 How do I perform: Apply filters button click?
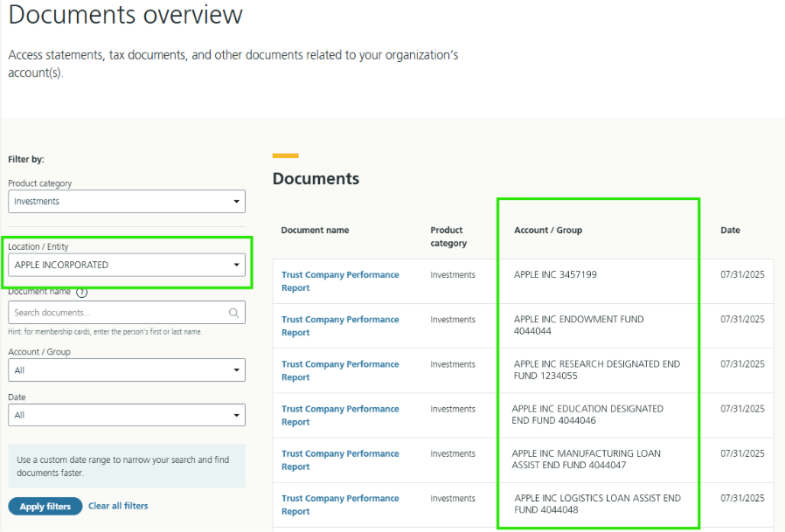45,507
